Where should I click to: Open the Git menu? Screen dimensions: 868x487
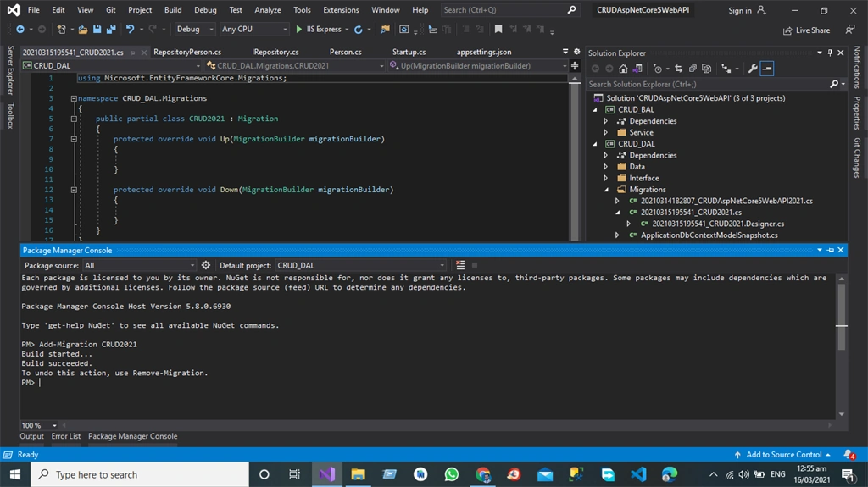pyautogui.click(x=111, y=10)
